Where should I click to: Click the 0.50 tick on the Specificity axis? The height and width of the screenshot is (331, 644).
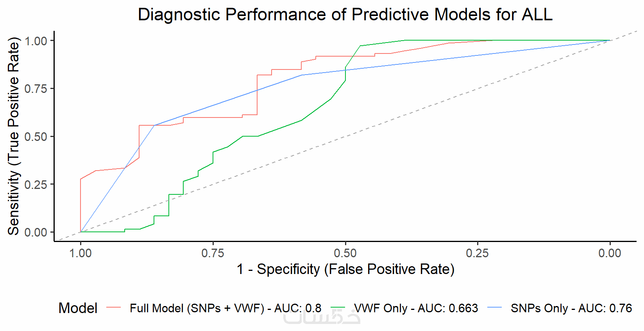345,253
